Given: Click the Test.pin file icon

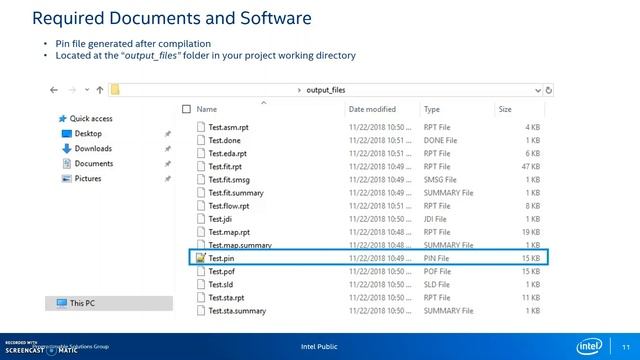Looking at the screenshot, I should pyautogui.click(x=201, y=258).
